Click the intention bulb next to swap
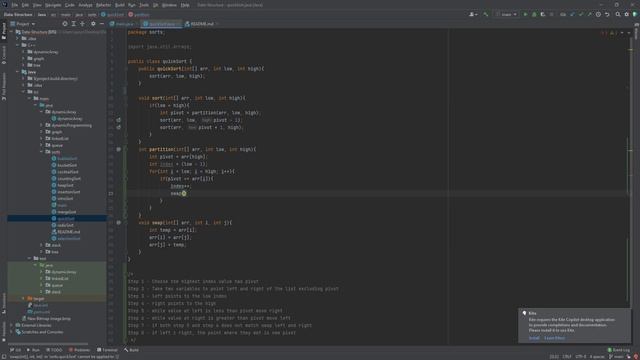Viewport: 640px width, 360px height. (184, 193)
